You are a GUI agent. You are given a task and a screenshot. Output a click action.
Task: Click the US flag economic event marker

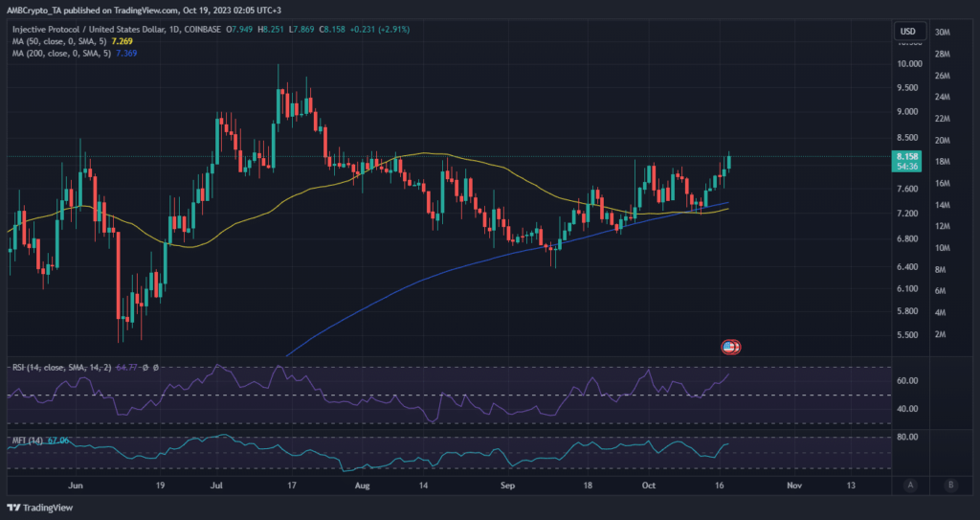729,347
